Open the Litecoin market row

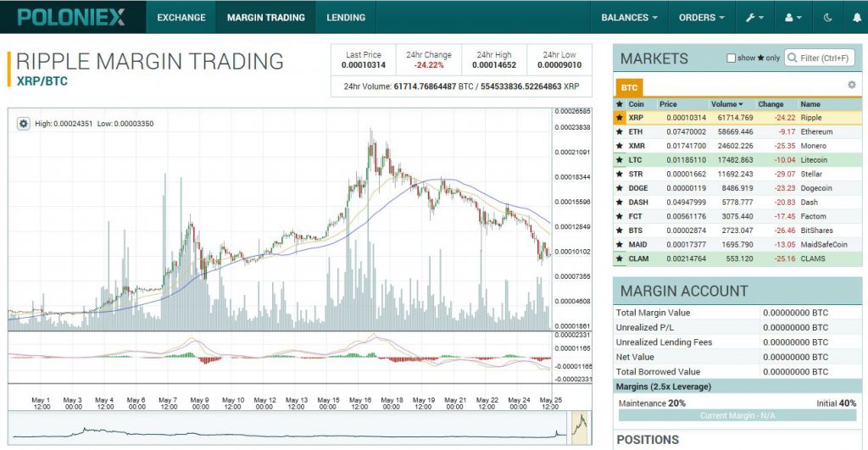pos(737,160)
